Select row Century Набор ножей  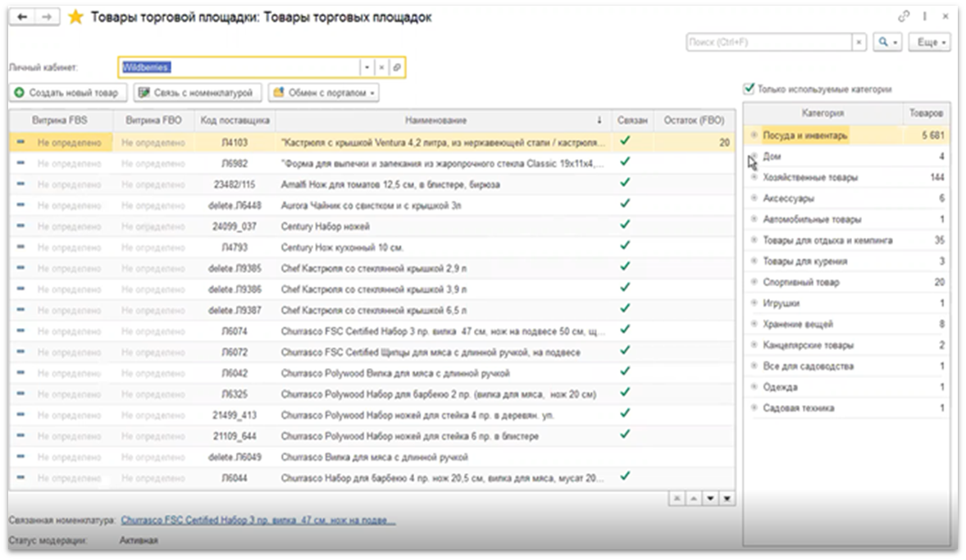(372, 226)
